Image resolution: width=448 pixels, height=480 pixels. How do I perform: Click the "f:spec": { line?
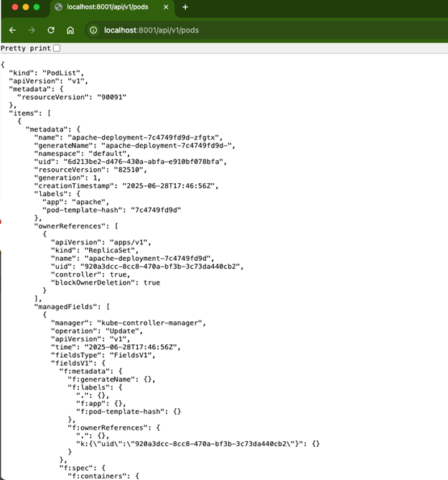tap(83, 468)
